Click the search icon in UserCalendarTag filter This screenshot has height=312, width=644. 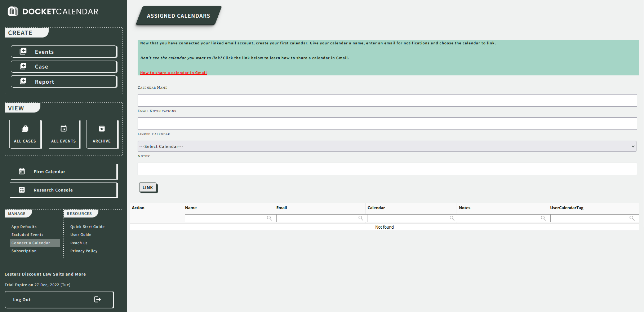click(632, 218)
